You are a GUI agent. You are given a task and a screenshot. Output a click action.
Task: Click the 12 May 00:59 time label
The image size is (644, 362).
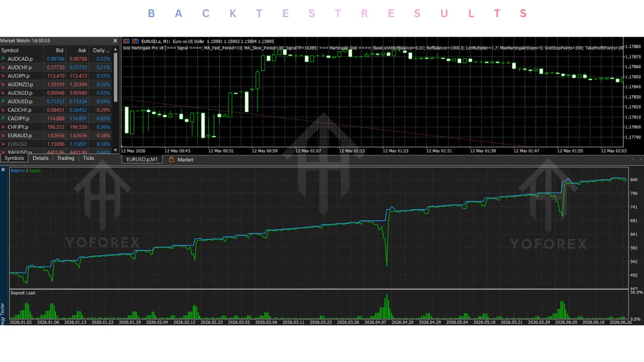coord(265,151)
